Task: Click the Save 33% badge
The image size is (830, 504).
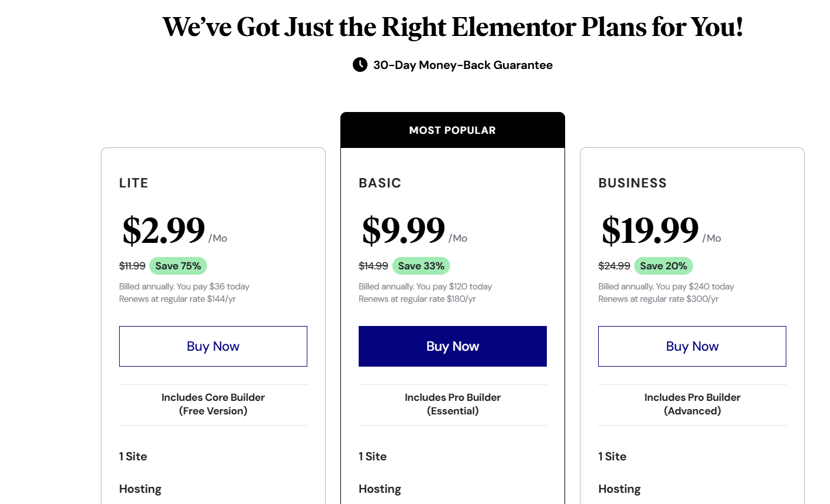Action: point(421,266)
